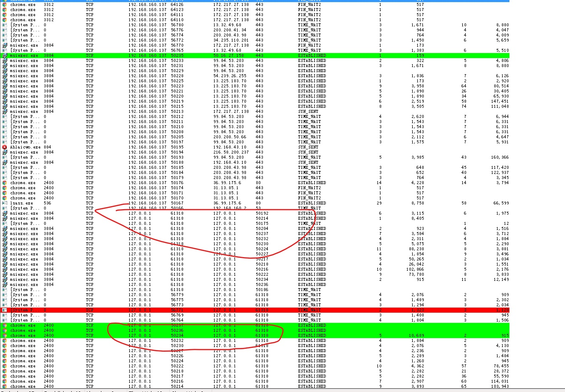The width and height of the screenshot is (565, 392).
Task: Click the red error icon beside Ahlaicwo.exe
Action: (5, 147)
